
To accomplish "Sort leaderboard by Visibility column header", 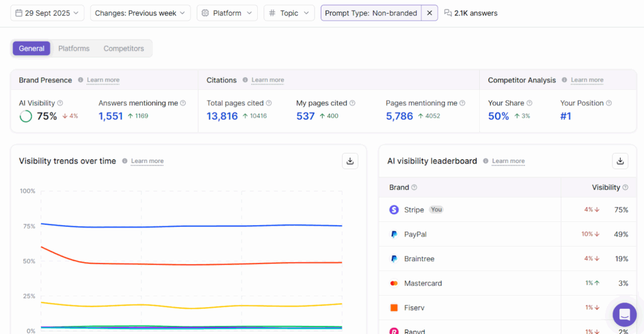I will [606, 187].
